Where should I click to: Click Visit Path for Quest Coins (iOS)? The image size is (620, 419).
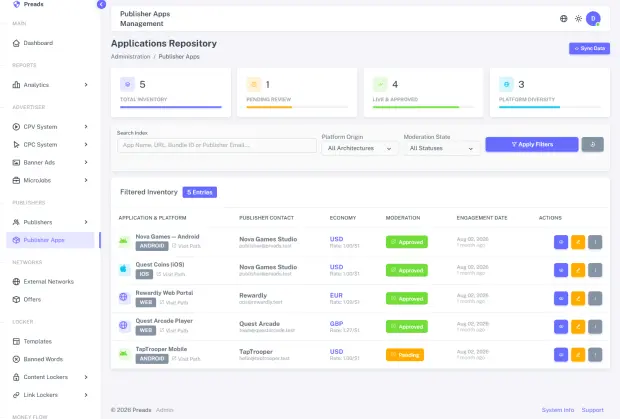(171, 274)
